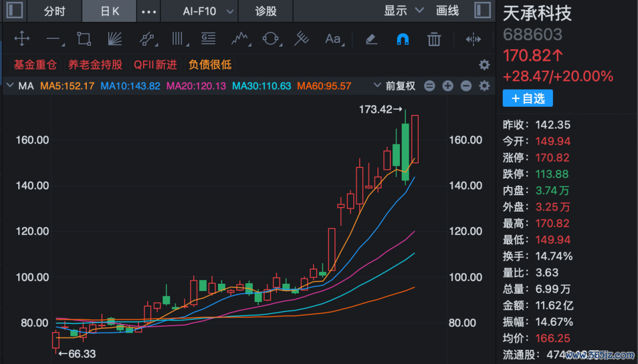Image resolution: width=638 pixels, height=364 pixels.
Task: Toggle the right sidebar panel
Action: tap(482, 11)
